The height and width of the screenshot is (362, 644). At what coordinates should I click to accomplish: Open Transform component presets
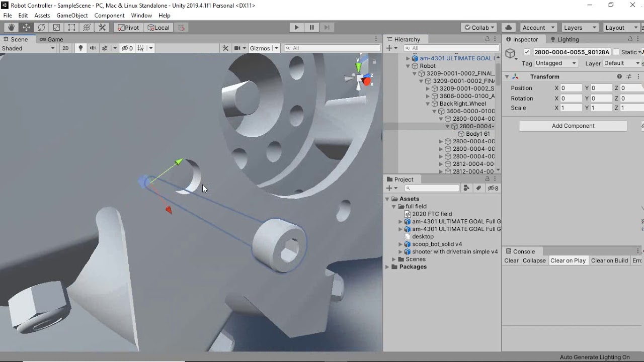629,77
